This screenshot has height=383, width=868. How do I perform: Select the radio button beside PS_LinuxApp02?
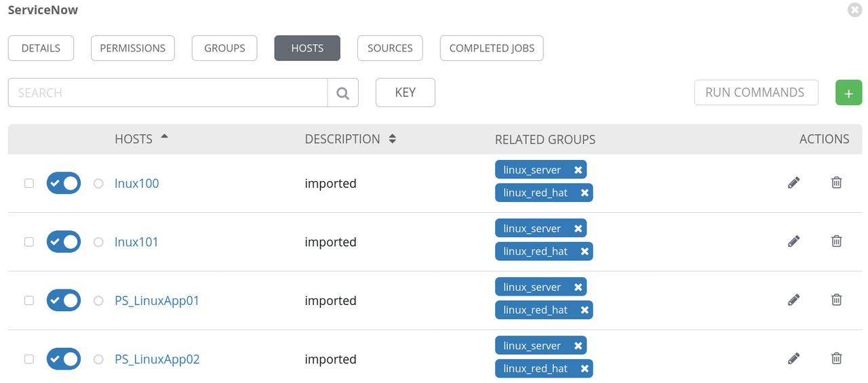coord(98,359)
